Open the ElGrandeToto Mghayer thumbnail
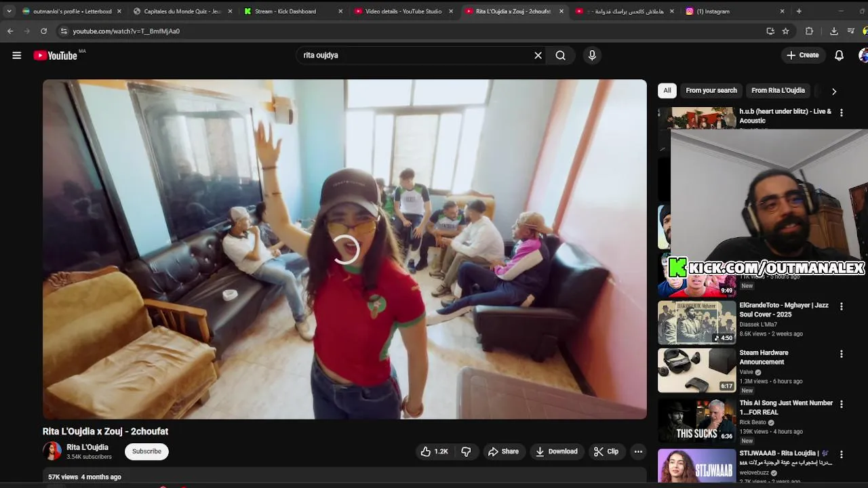868x488 pixels. coord(696,323)
